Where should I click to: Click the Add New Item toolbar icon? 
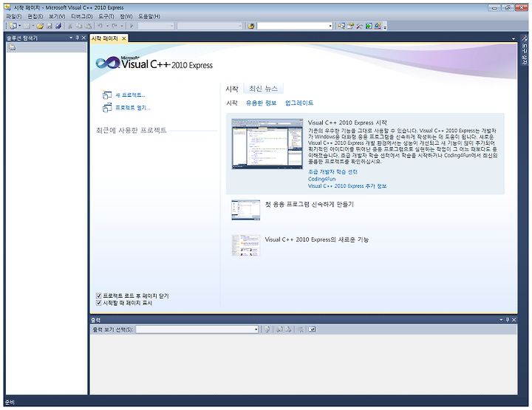click(x=27, y=26)
